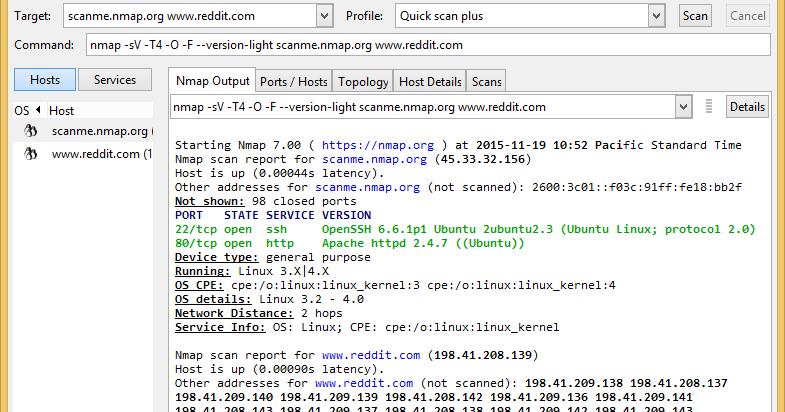This screenshot has height=412, width=785.
Task: Click the 'Running:' label
Action: point(202,271)
